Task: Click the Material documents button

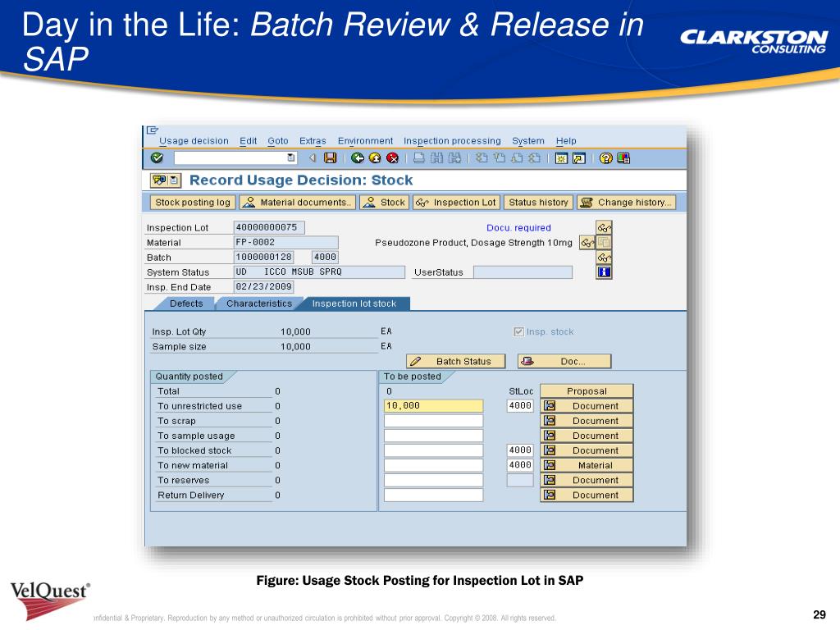Action: (297, 203)
